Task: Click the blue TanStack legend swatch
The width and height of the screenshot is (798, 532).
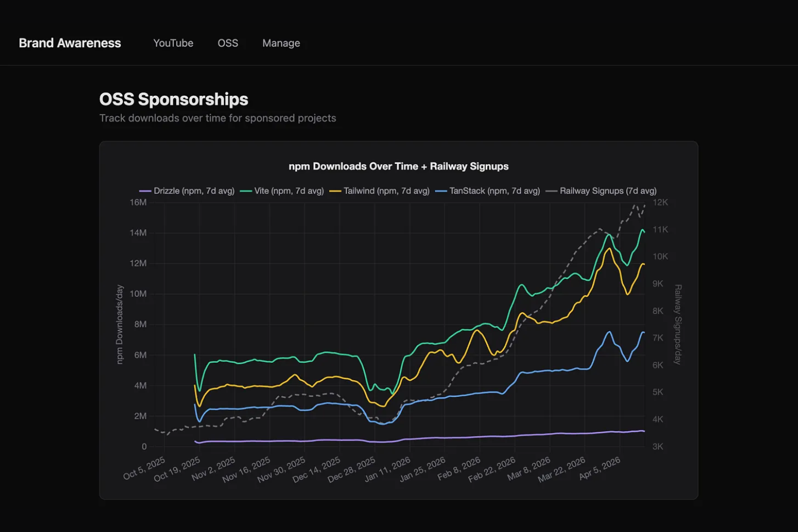Action: [x=441, y=191]
